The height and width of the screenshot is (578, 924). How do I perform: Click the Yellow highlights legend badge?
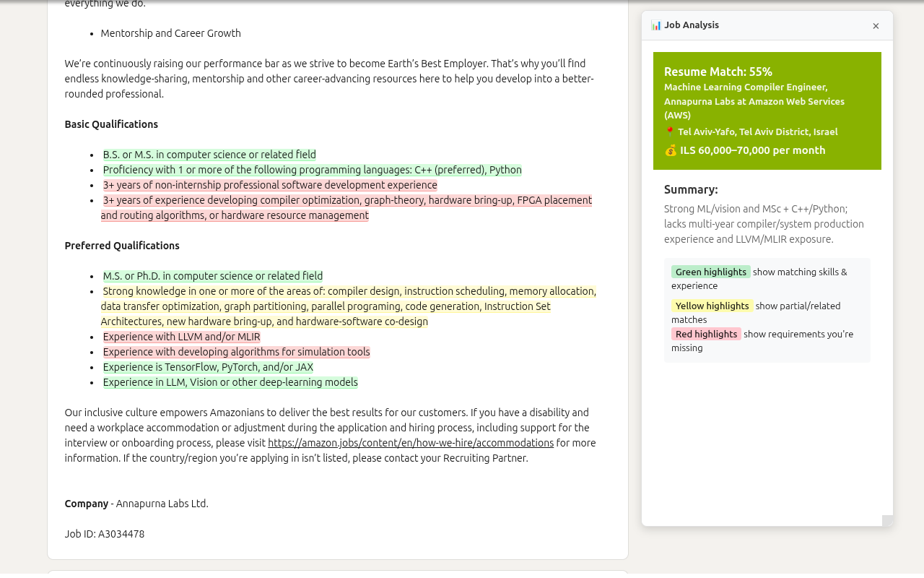click(712, 306)
